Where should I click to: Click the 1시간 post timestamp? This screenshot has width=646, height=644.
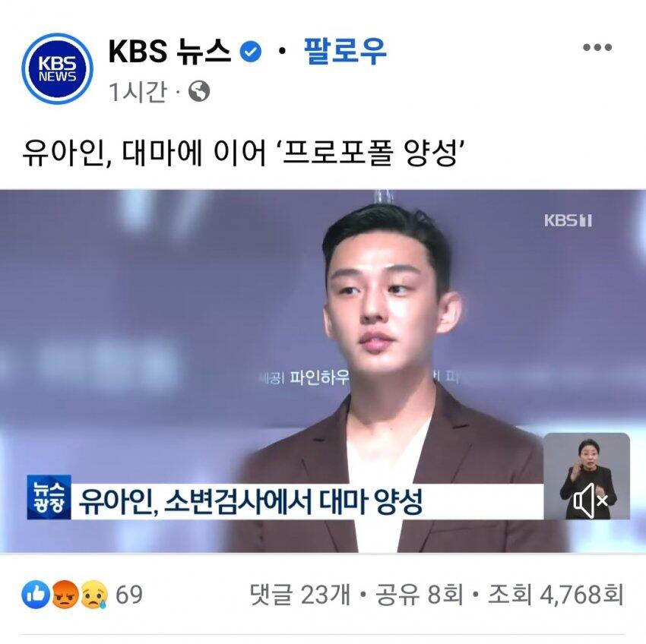(x=138, y=91)
